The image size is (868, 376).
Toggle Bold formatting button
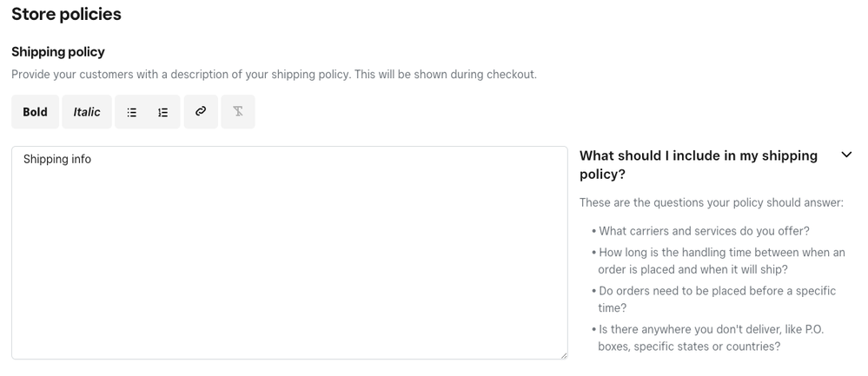35,112
